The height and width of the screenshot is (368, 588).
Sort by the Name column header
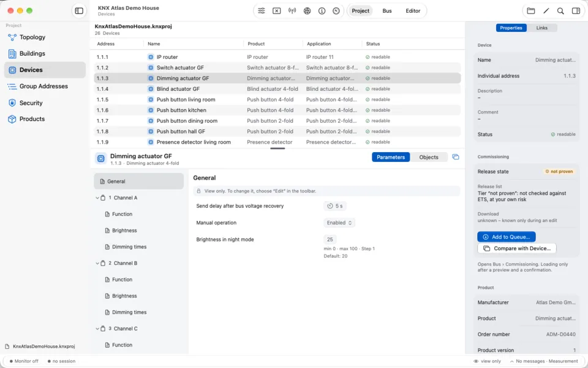pos(154,44)
